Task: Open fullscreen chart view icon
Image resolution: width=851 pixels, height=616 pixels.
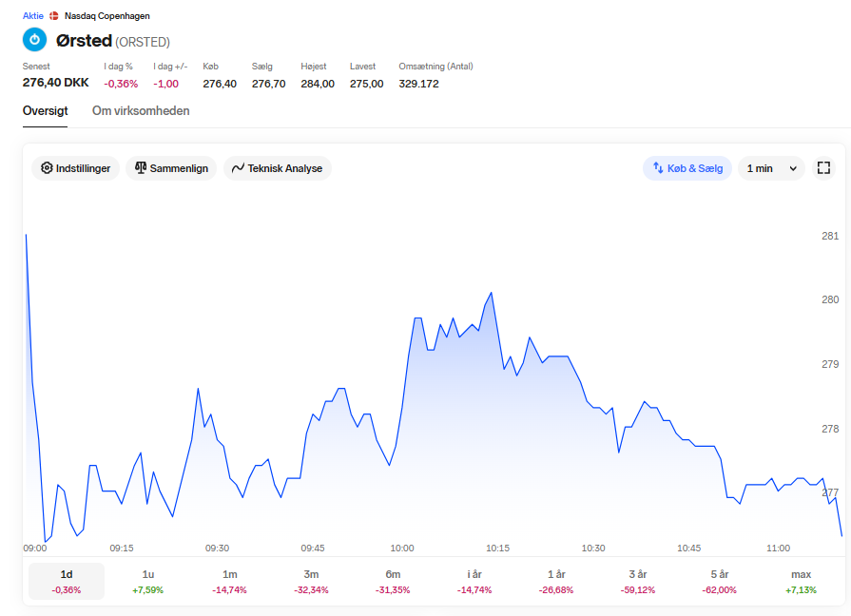Action: pyautogui.click(x=823, y=168)
